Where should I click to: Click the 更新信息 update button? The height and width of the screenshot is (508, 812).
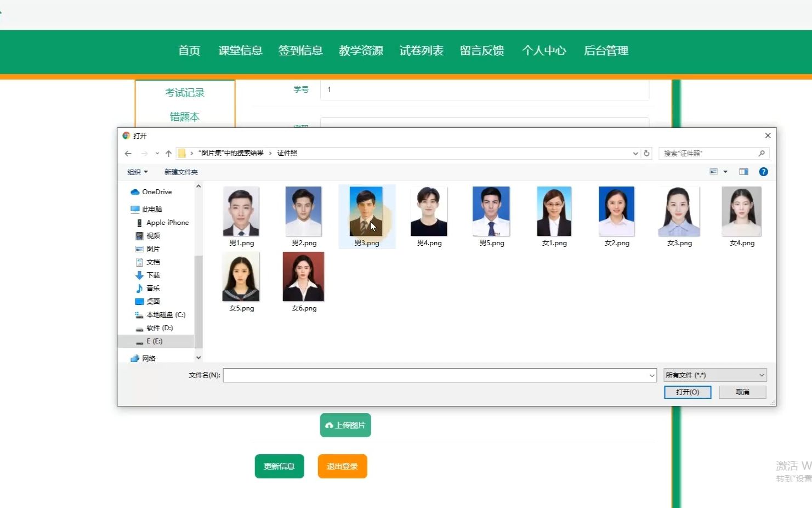(279, 466)
